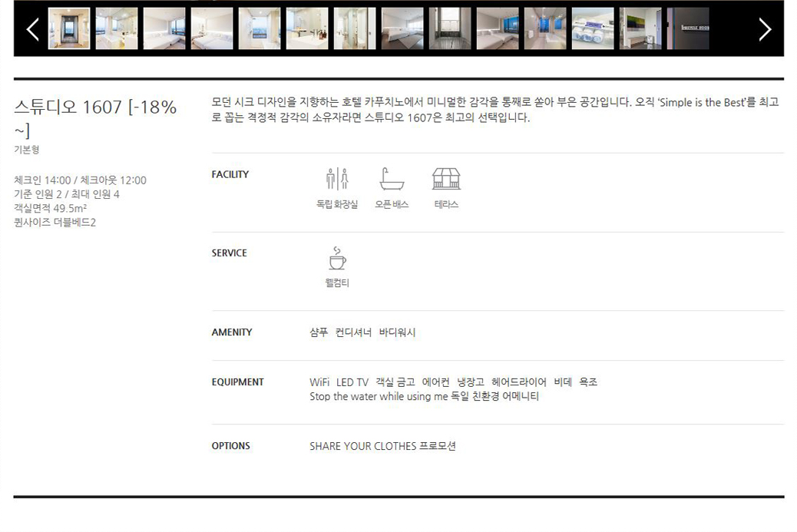Open the sixth gallery thumbnail
This screenshot has height=532, width=797.
(307, 28)
